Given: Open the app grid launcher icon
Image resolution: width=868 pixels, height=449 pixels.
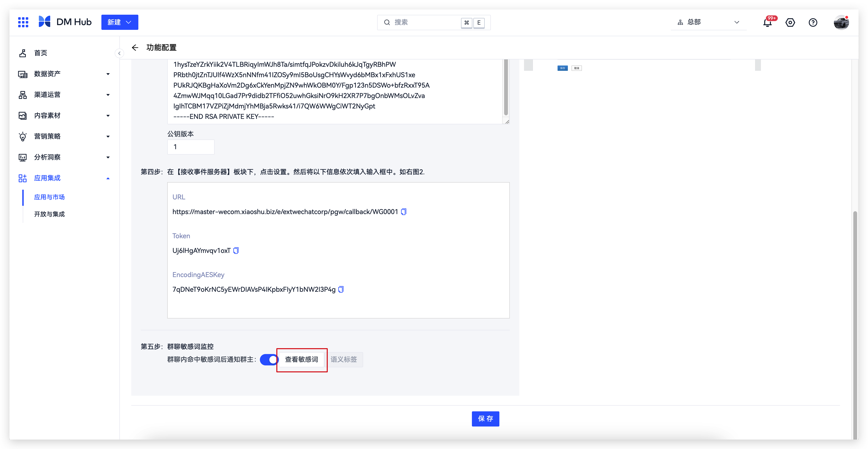Looking at the screenshot, I should [x=23, y=22].
